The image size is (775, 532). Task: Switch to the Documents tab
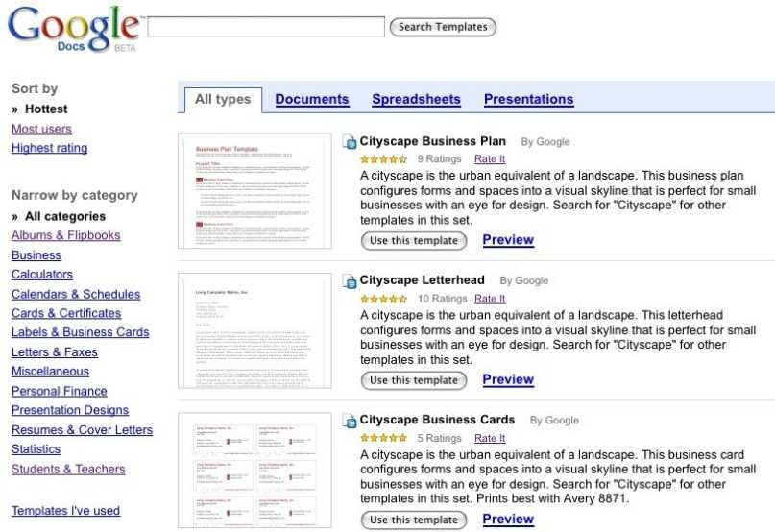(312, 99)
